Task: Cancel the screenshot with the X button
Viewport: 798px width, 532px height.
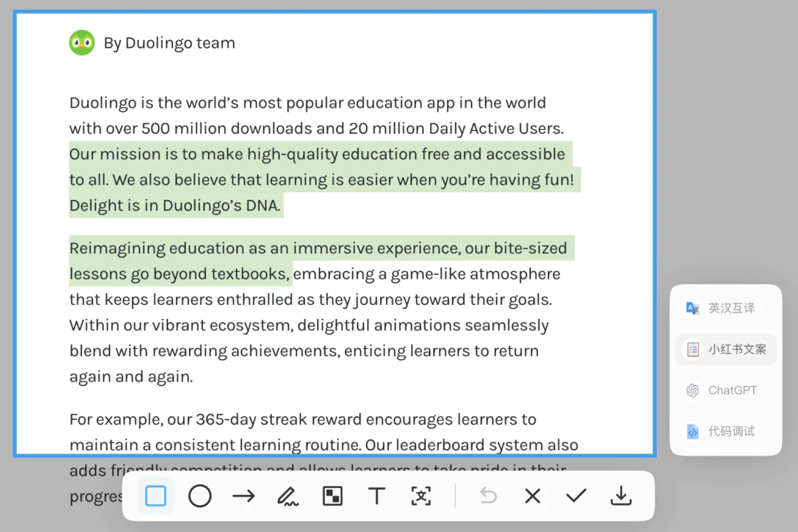Action: [x=532, y=496]
